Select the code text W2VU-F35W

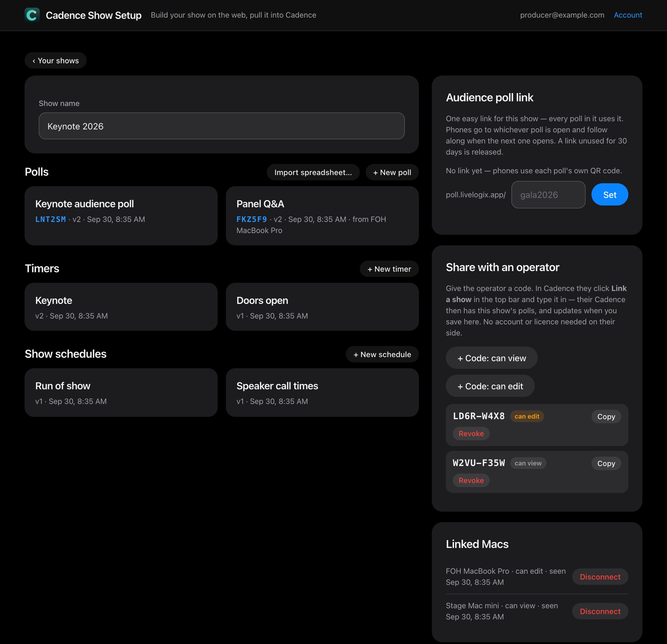(479, 463)
